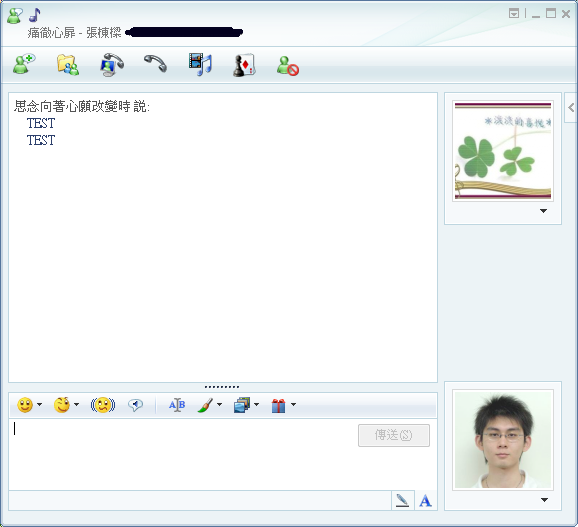Click the second TEST message
Screen dimensions: 578x527
41,140
